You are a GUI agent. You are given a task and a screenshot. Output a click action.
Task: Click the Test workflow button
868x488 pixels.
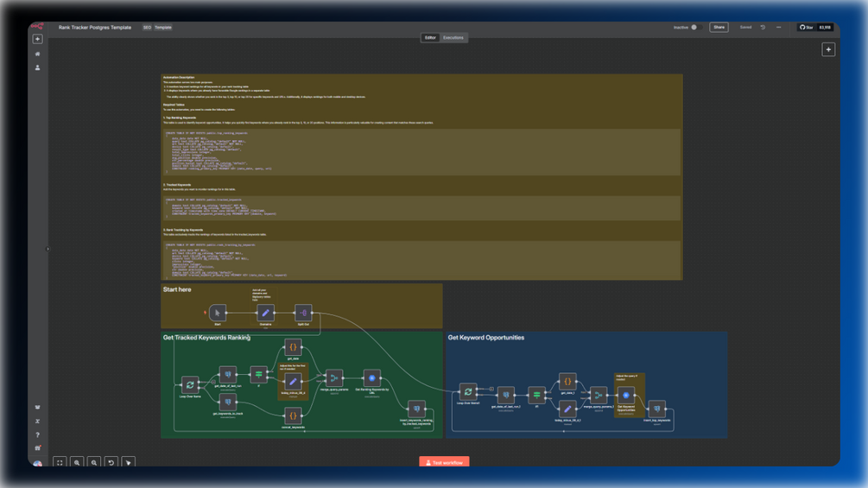[444, 462]
